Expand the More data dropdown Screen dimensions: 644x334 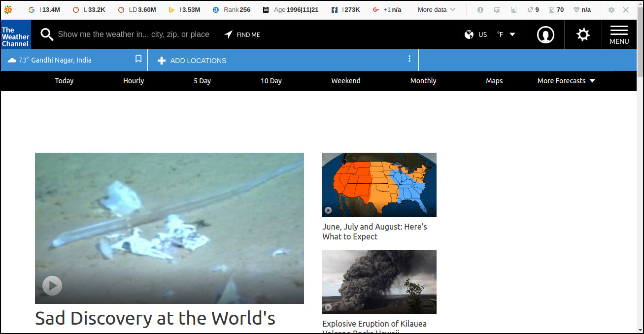437,9
